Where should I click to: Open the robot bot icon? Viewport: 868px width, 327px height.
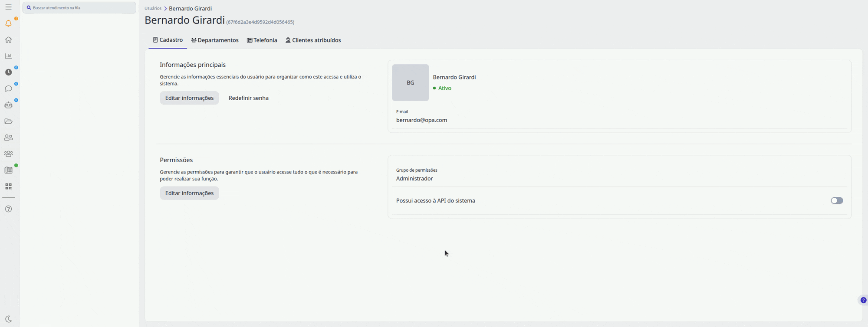8,105
